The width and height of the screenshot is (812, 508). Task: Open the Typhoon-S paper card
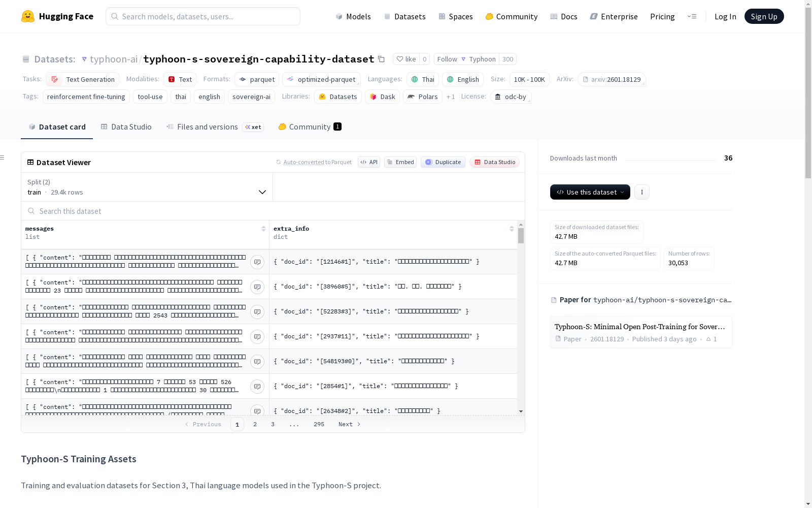tap(641, 332)
